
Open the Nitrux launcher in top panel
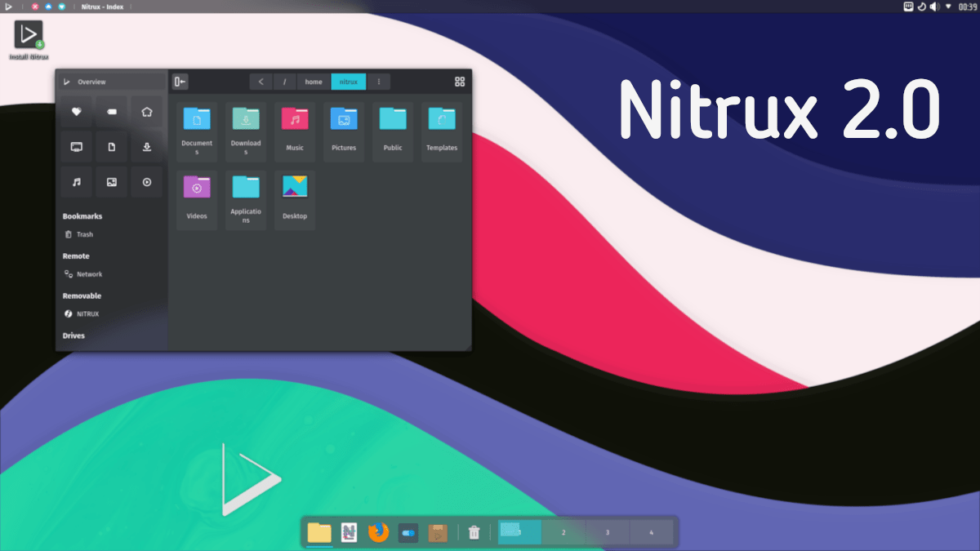(x=8, y=7)
